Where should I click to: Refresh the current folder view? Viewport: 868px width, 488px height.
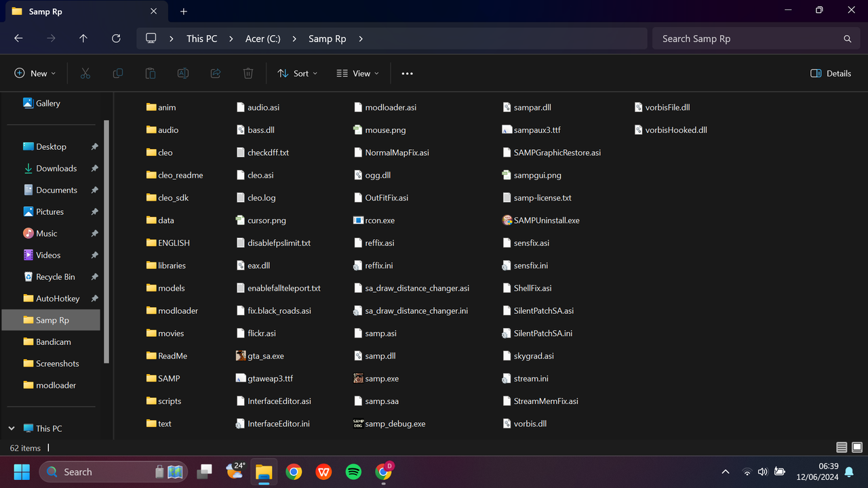(x=116, y=39)
